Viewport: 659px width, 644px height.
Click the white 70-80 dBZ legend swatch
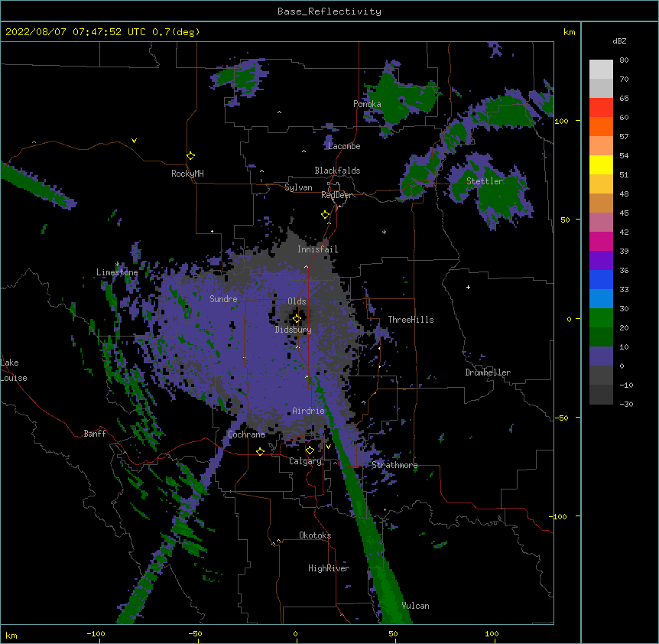(x=601, y=70)
